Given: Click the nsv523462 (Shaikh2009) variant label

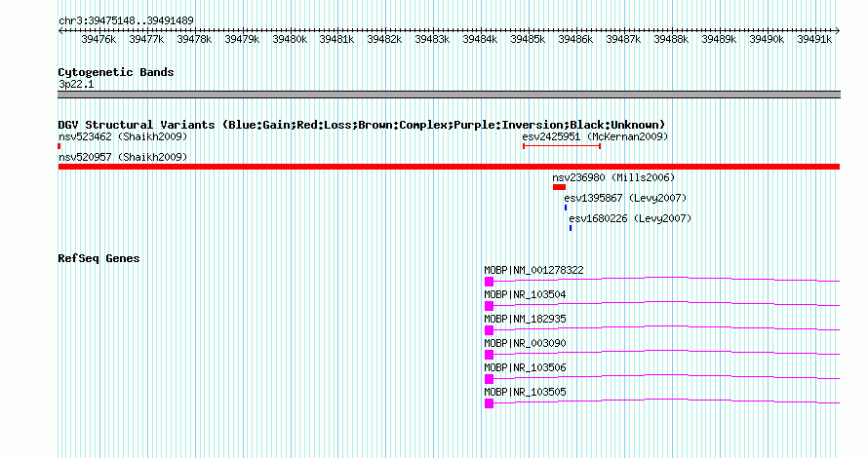Looking at the screenshot, I should [x=123, y=136].
